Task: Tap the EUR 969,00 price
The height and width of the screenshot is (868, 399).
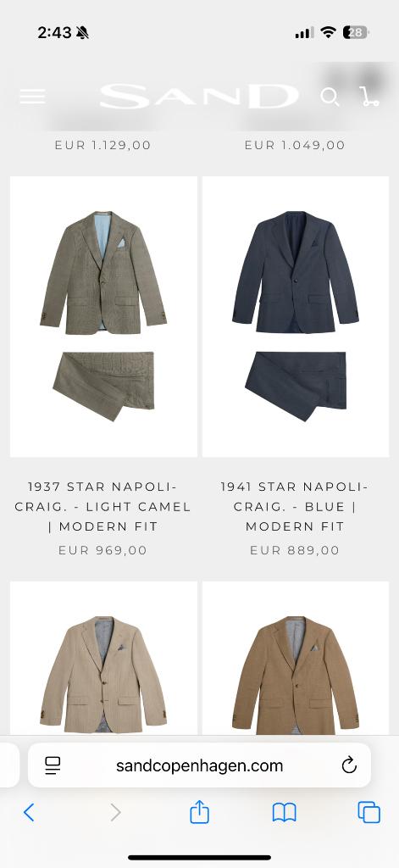Action: coord(103,550)
